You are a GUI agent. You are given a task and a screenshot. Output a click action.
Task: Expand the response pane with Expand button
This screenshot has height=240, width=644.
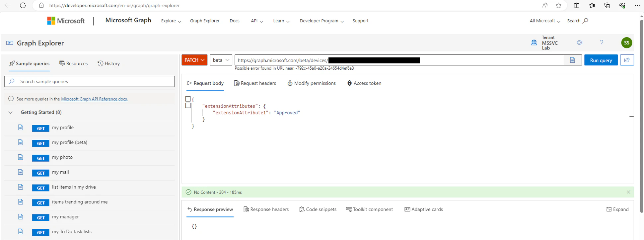coord(617,209)
